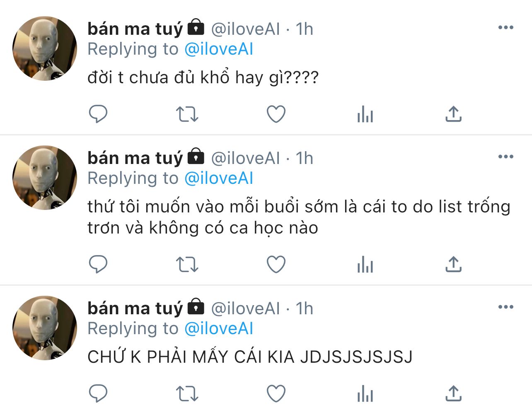
Task: Open more options on the 'CHỨ K PHẢI' tweet
Action: [x=506, y=307]
